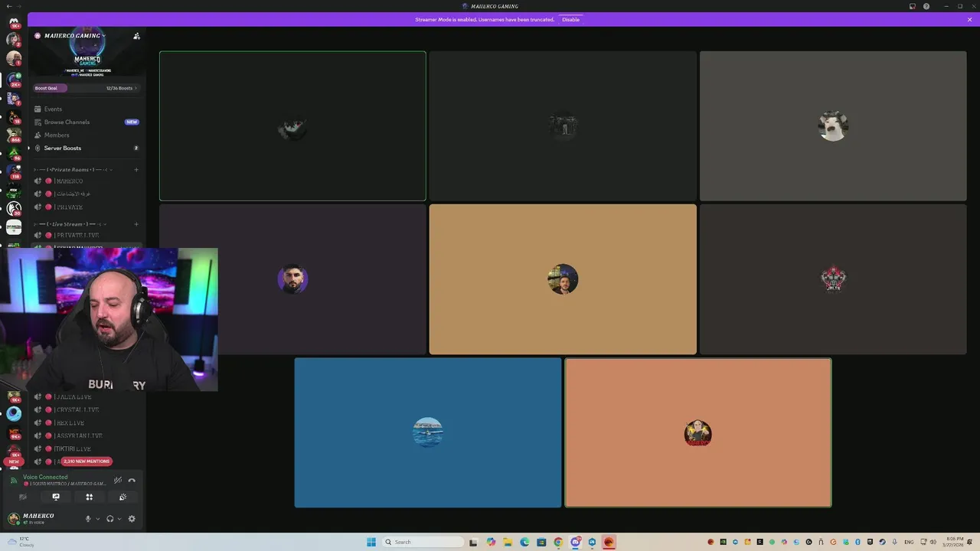Click the invite people icon beside server name
980x551 pixels.
pyautogui.click(x=136, y=36)
